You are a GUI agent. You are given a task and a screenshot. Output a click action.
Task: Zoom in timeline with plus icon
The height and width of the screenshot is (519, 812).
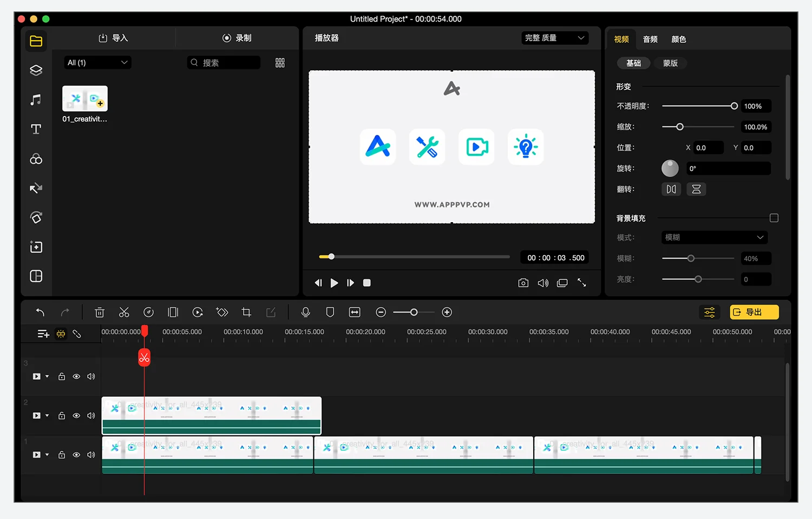pos(447,312)
